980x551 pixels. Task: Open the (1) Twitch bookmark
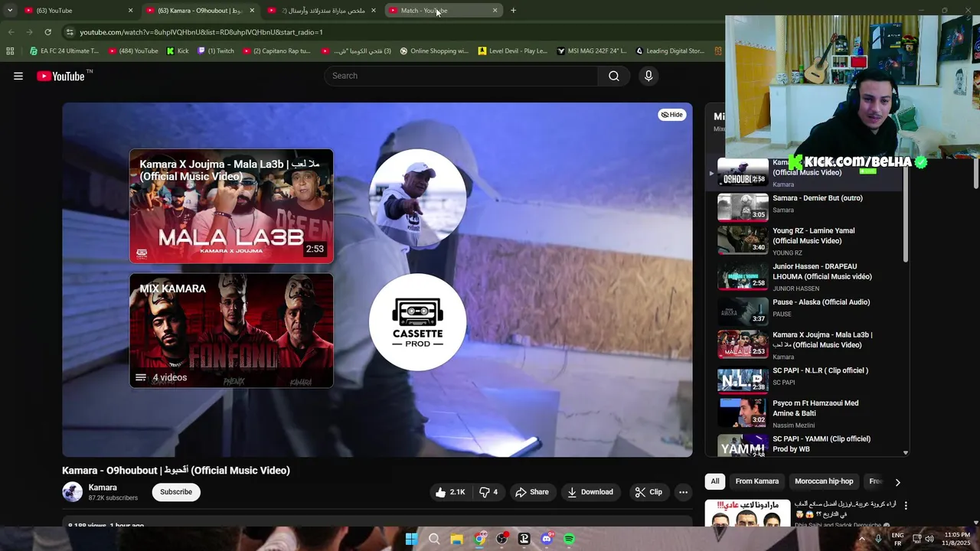pos(216,51)
